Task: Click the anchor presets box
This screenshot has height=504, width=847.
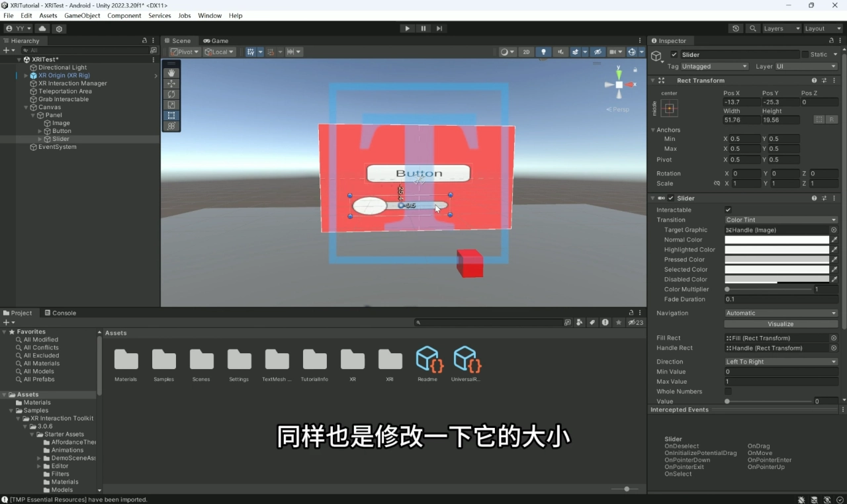Action: (669, 108)
